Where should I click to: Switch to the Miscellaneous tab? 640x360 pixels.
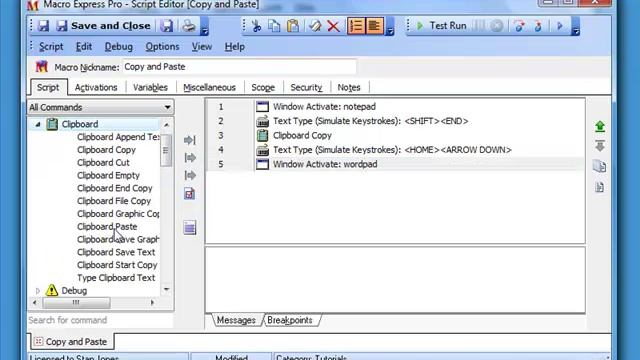[x=209, y=88]
